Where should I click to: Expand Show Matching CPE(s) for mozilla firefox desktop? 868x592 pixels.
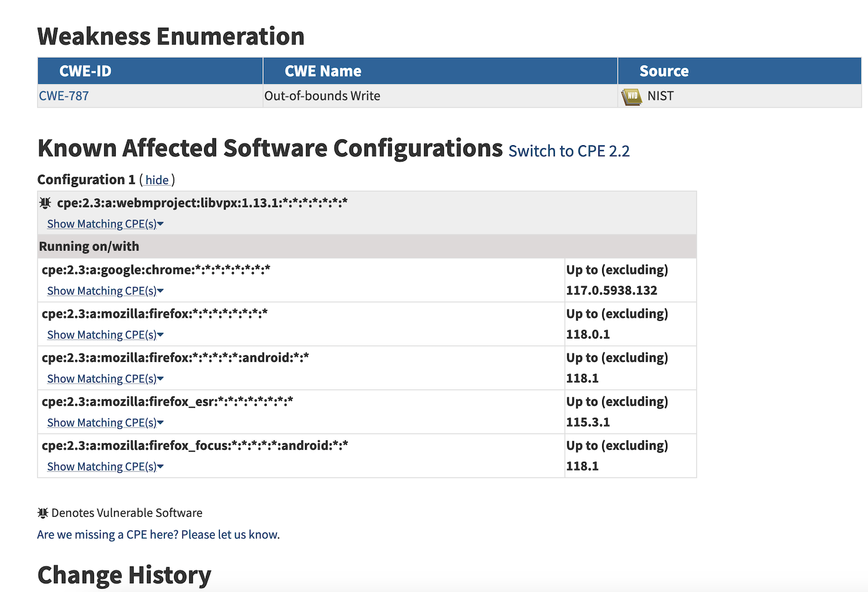[105, 335]
